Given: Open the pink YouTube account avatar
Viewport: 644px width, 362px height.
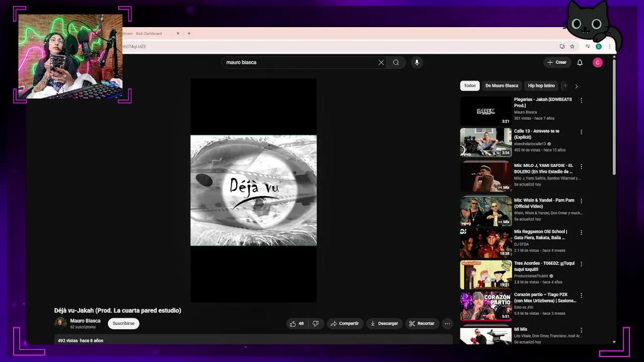Looking at the screenshot, I should (598, 62).
